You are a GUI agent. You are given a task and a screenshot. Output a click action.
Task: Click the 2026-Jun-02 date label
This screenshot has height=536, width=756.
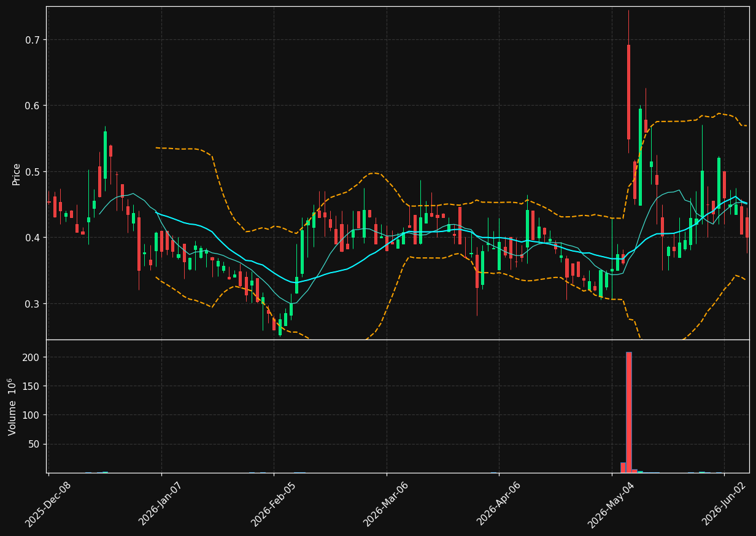tap(724, 504)
